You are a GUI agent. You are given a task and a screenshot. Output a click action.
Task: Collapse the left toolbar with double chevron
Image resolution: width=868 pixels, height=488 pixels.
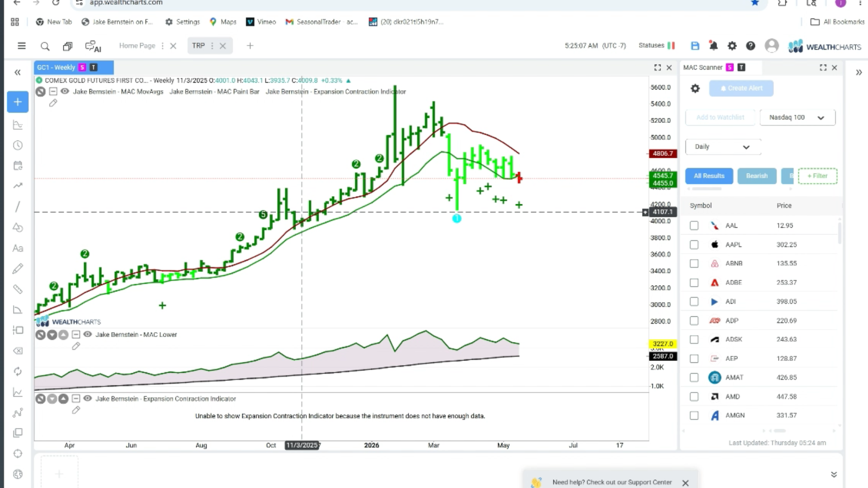pos(17,72)
